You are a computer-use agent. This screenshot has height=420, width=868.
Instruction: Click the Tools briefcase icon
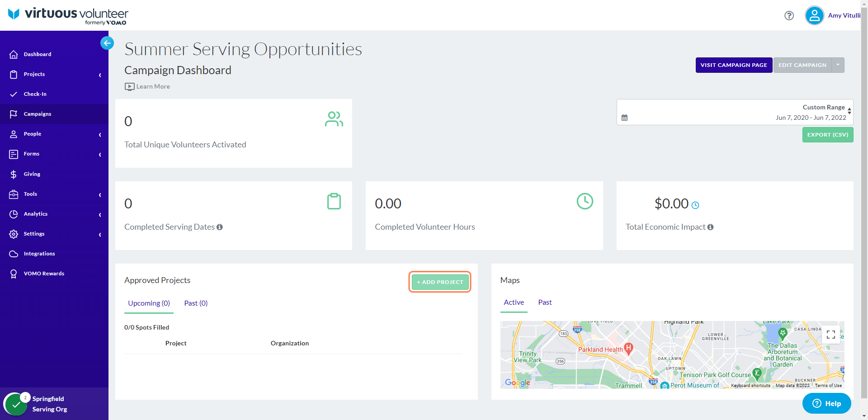point(14,194)
